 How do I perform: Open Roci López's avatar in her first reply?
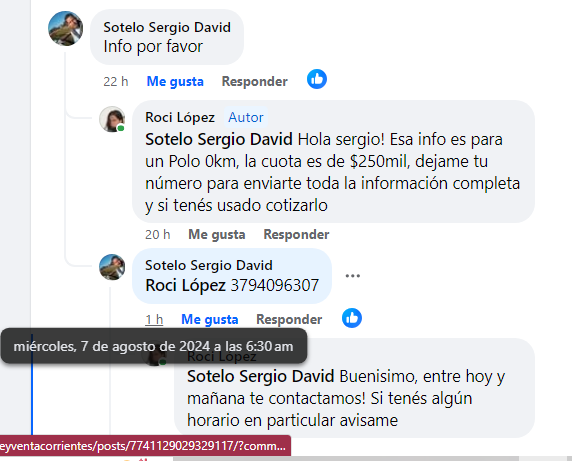(x=112, y=119)
